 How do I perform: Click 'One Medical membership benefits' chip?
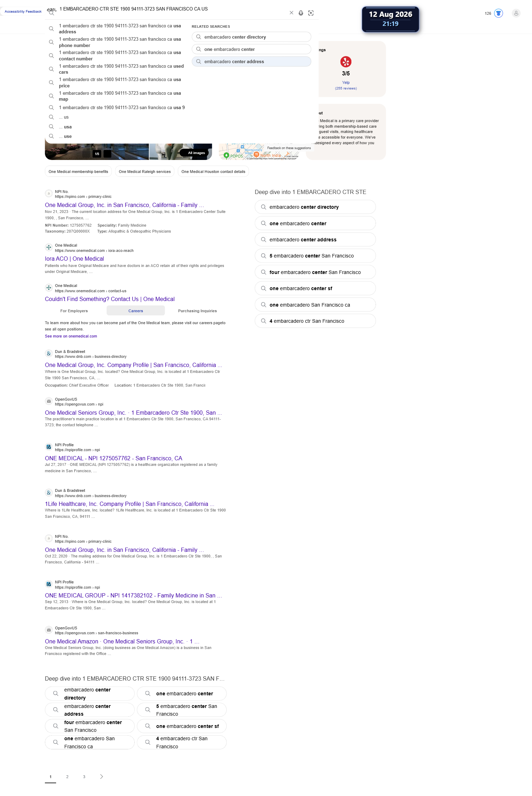point(78,172)
